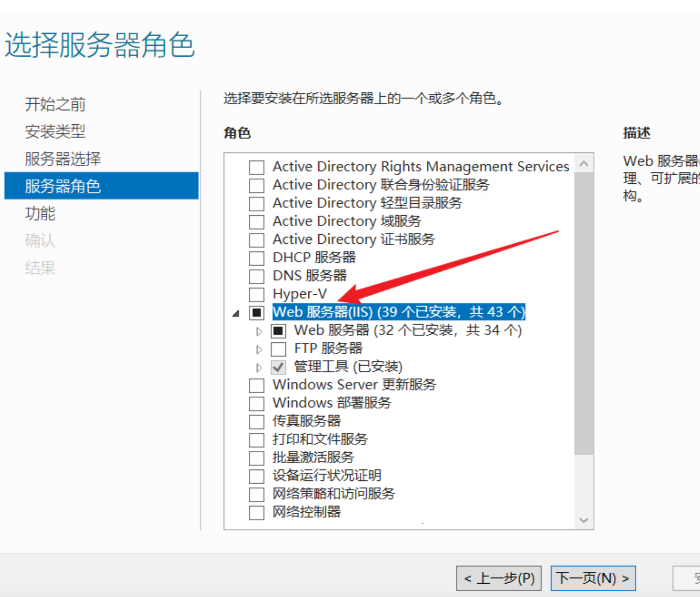Expand the FTP 服务器 node
Image resolution: width=700 pixels, height=597 pixels.
(259, 349)
